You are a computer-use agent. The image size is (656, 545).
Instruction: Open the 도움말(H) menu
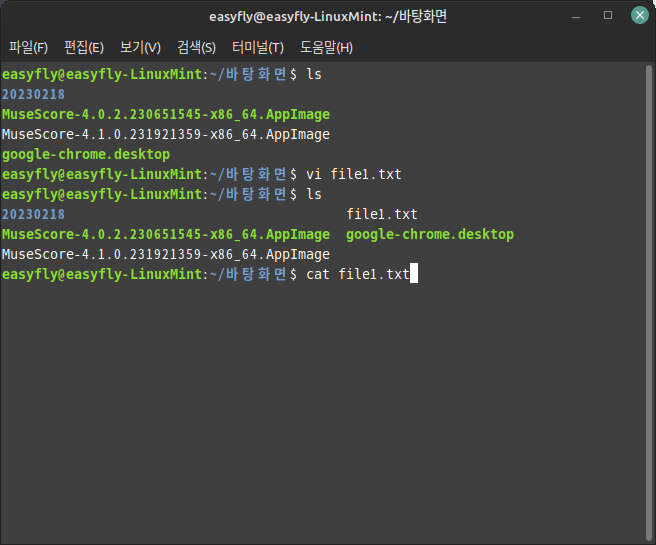pyautogui.click(x=326, y=47)
